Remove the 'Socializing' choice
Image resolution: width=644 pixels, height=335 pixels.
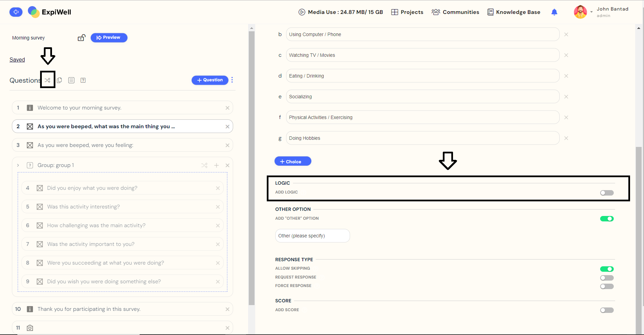[566, 97]
